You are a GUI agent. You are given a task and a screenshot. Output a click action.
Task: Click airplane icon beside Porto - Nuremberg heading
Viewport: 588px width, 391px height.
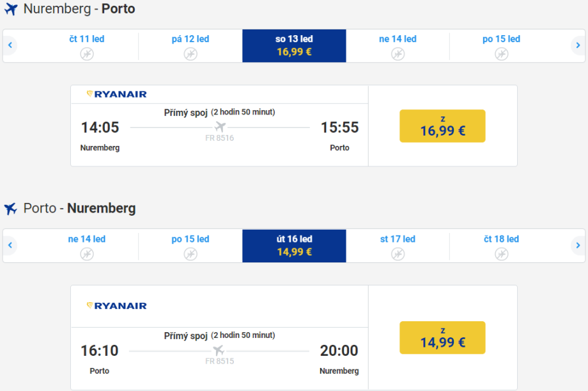pos(10,209)
